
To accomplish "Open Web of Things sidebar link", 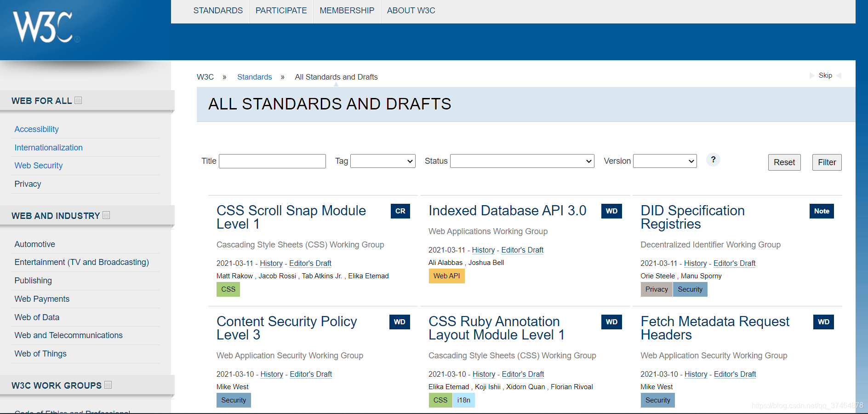I will tap(40, 354).
